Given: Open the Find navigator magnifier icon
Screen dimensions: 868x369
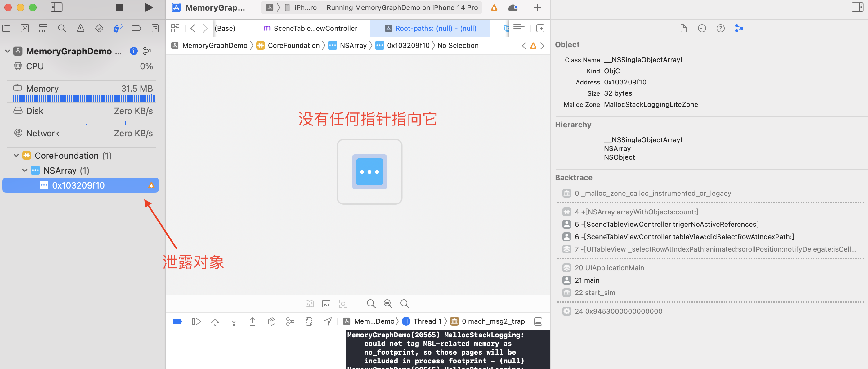Looking at the screenshot, I should (62, 28).
